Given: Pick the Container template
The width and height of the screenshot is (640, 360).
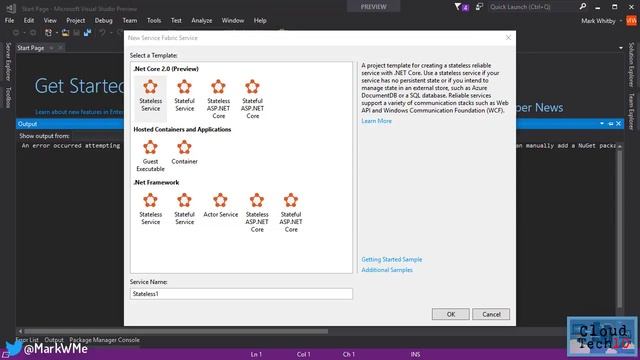Looking at the screenshot, I should pyautogui.click(x=184, y=153).
